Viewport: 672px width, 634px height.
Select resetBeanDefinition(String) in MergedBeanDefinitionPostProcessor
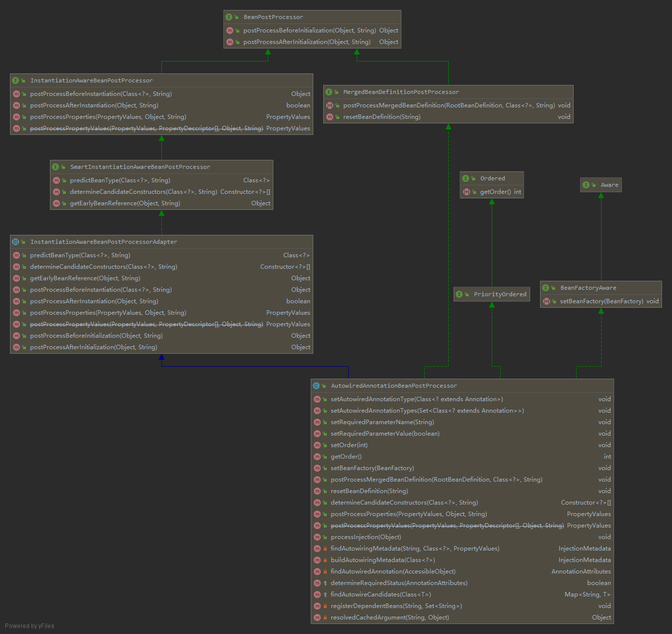tap(382, 117)
